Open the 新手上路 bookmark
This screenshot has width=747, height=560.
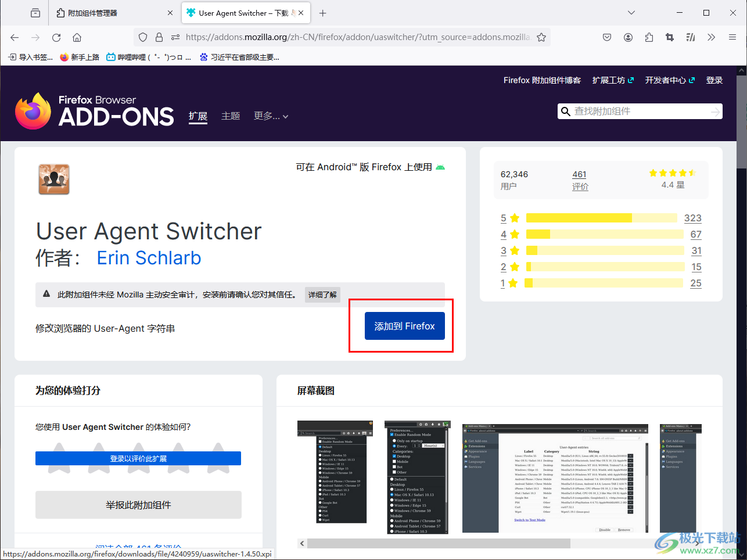[80, 57]
